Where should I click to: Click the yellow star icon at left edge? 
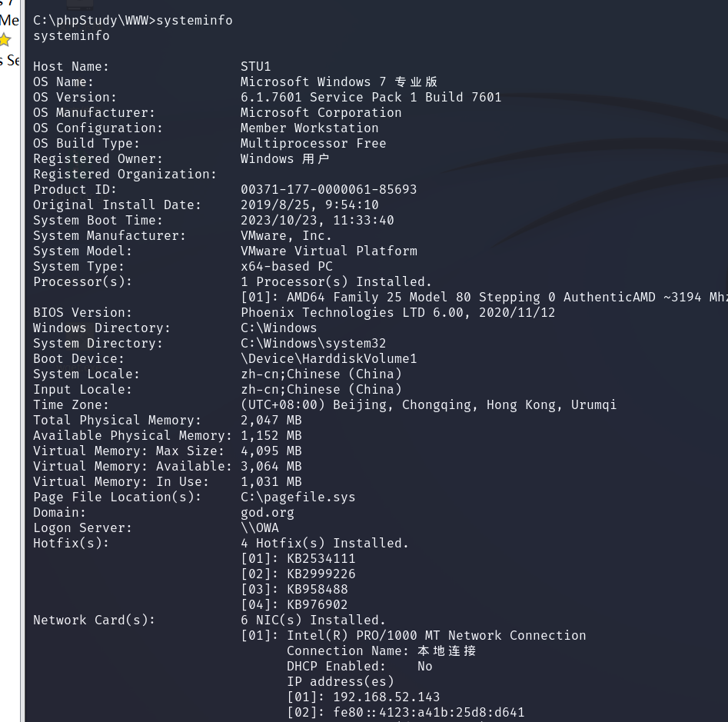click(5, 40)
